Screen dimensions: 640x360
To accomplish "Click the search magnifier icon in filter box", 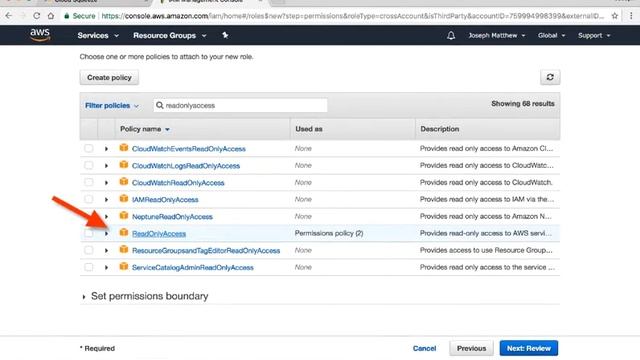I will (160, 105).
